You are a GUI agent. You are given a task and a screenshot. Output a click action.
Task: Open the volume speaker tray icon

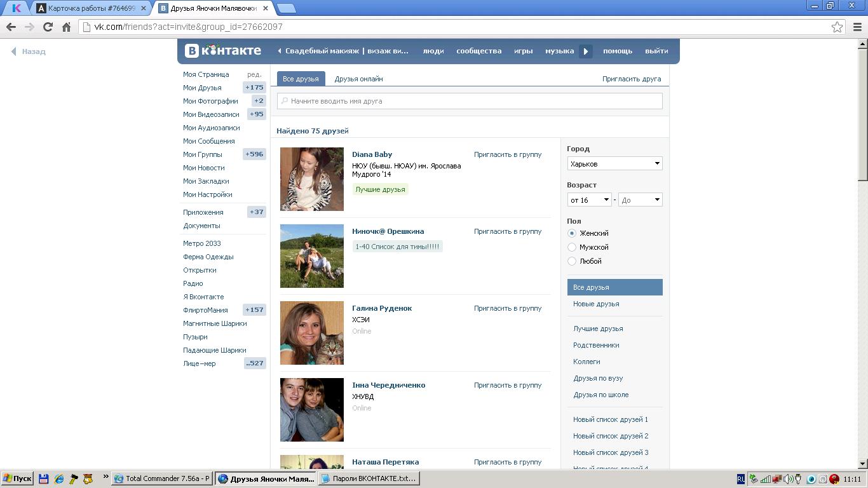788,479
